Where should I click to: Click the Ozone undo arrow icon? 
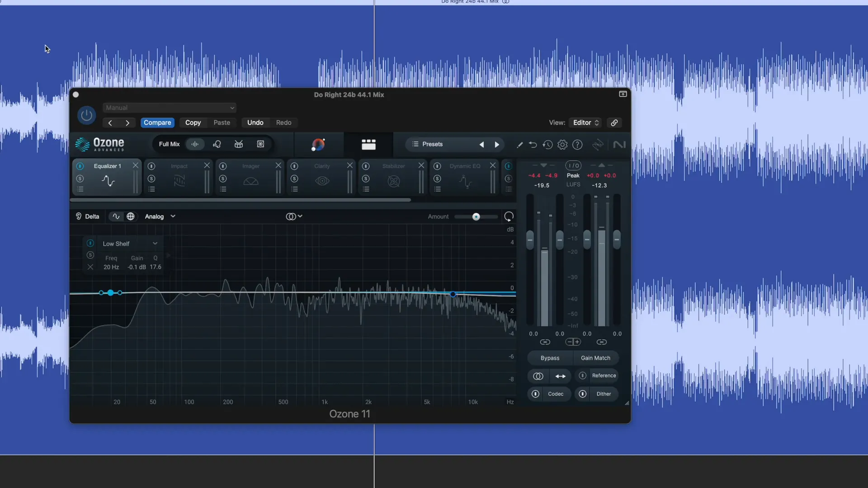click(x=533, y=145)
